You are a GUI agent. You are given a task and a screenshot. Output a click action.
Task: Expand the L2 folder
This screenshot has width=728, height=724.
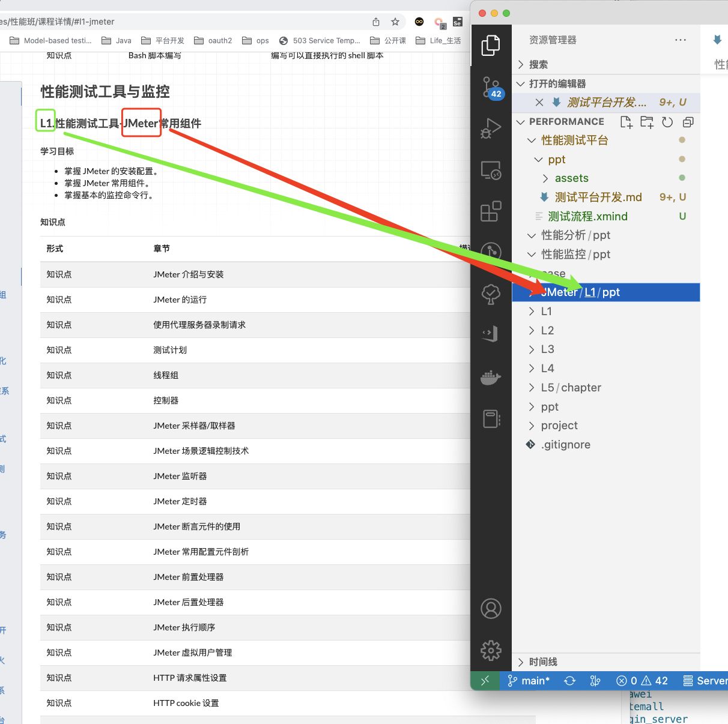(x=547, y=330)
